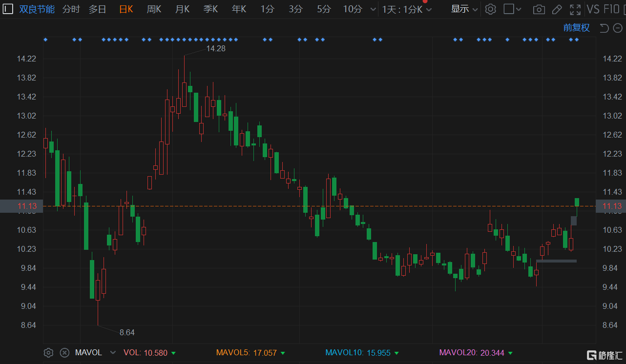
Task: Select the 月K monthly candlestick tab
Action: (183, 9)
